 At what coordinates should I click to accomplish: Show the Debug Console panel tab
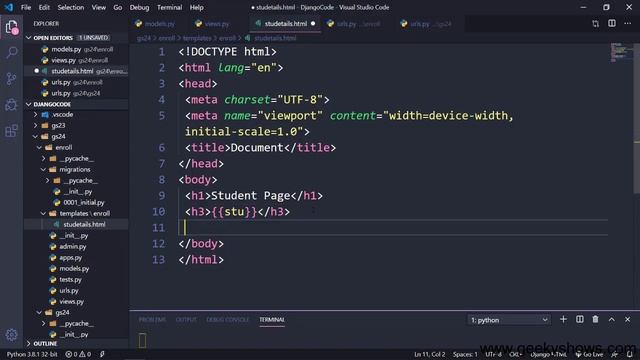227,320
